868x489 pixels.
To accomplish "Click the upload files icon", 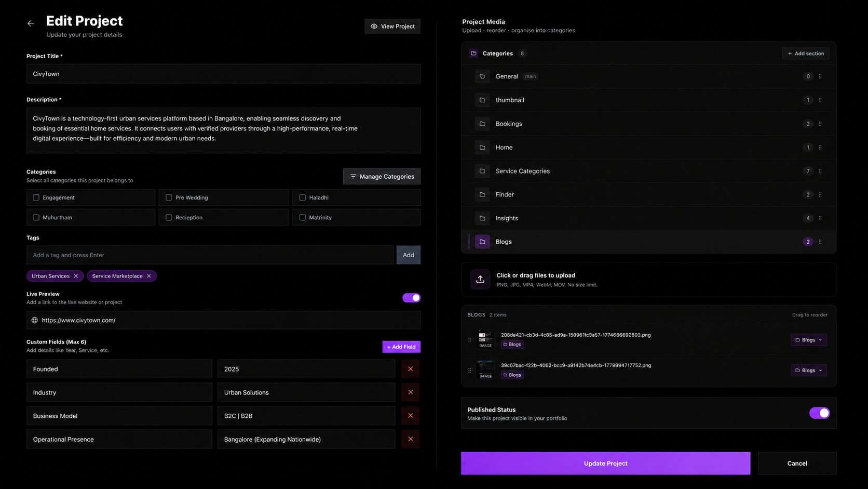I will click(x=480, y=280).
